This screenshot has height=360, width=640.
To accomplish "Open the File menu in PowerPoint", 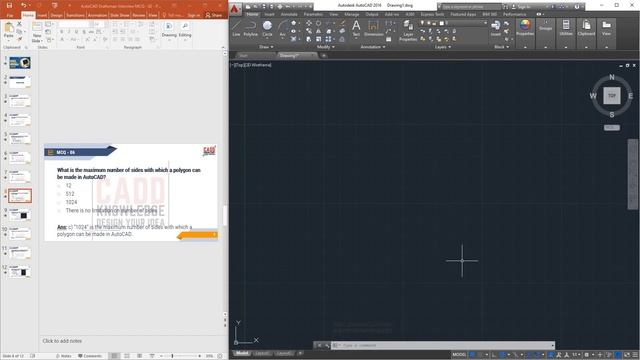I will pos(10,15).
